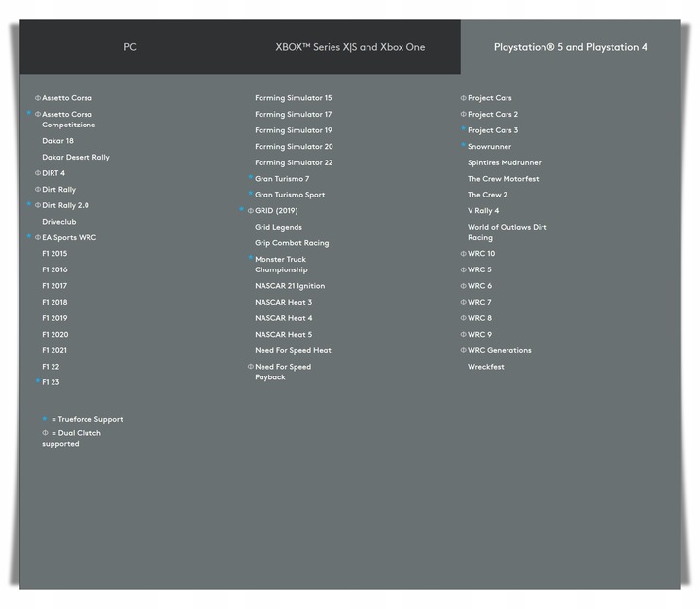Screen dimensions: 700x609
Task: Click the Trueforce Support legend icon
Action: [x=45, y=419]
